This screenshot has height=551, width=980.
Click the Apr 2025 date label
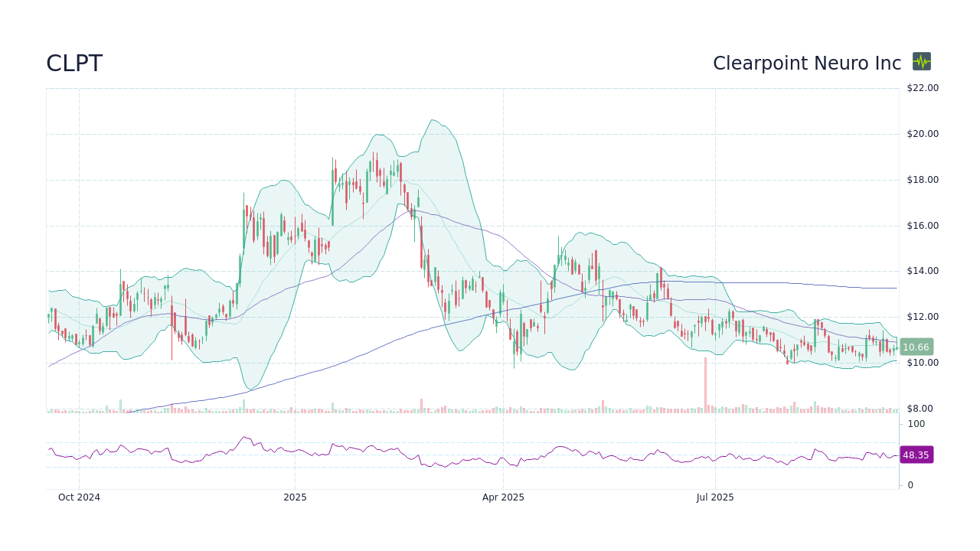coord(503,497)
